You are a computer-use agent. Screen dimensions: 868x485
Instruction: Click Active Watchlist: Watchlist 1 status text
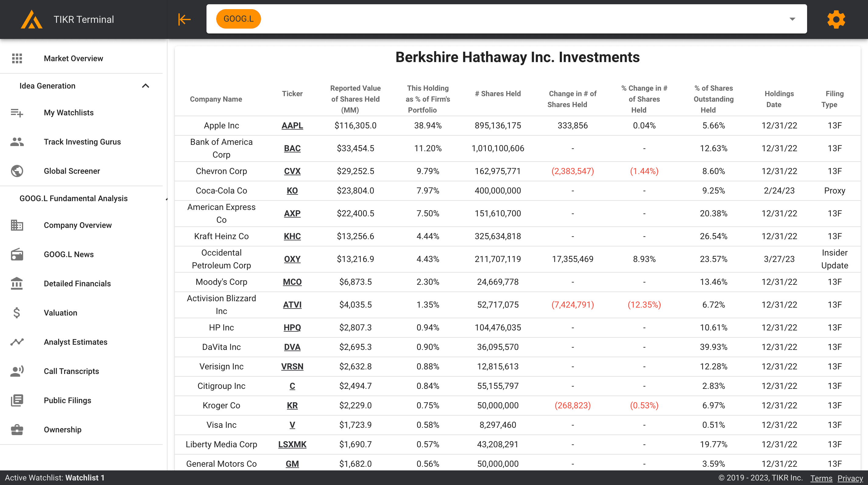coord(55,478)
